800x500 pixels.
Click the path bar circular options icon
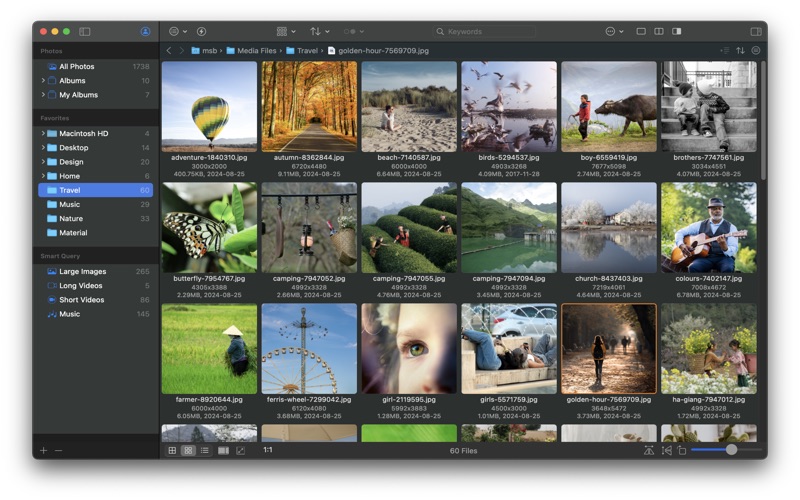[x=756, y=51]
